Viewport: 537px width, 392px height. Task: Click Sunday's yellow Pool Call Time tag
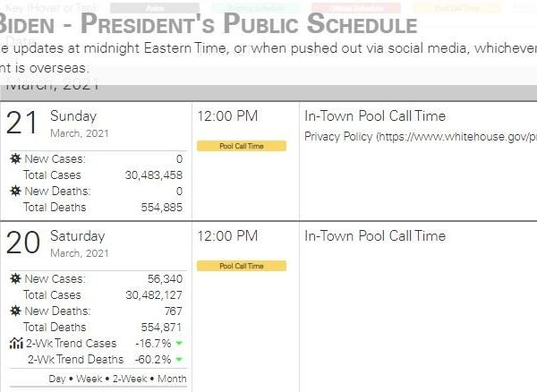pos(241,146)
